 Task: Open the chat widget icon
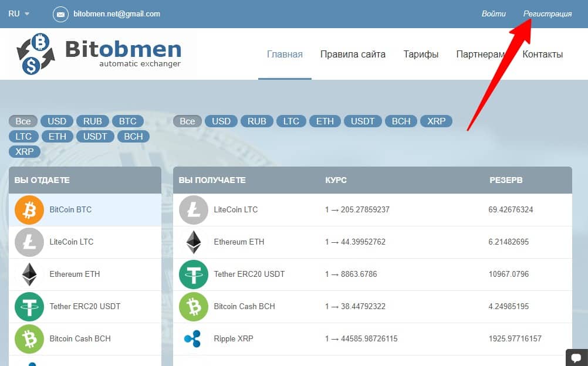(576, 358)
